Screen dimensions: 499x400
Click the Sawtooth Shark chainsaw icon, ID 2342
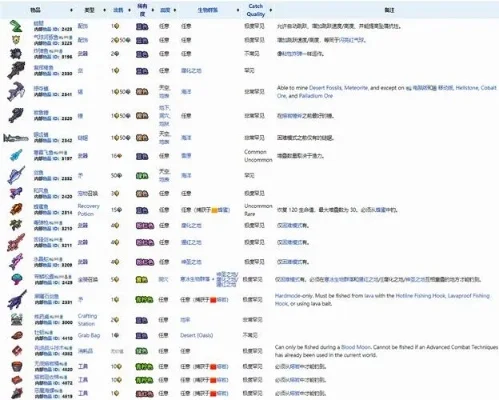[x=16, y=138]
